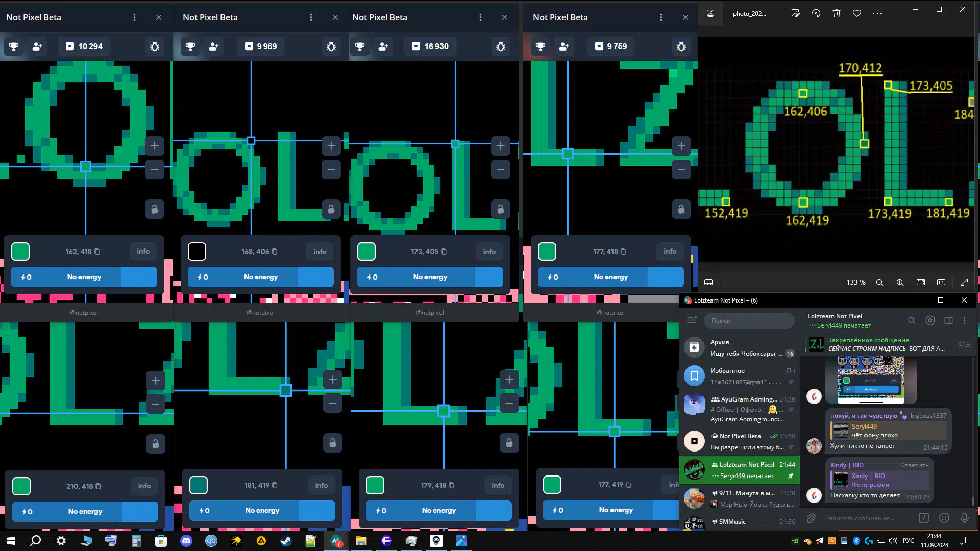Open SMMusic channel in chat list
Image resolution: width=980 pixels, height=551 pixels.
click(x=739, y=522)
